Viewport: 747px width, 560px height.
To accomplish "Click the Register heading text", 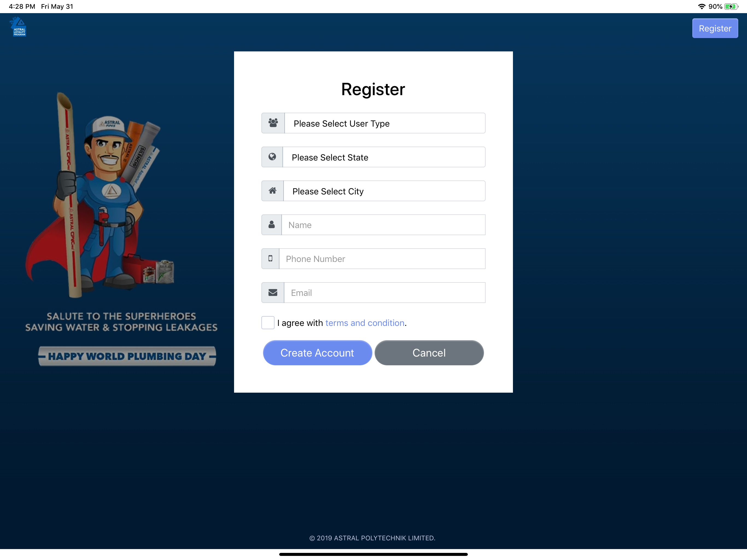I will 373,89.
